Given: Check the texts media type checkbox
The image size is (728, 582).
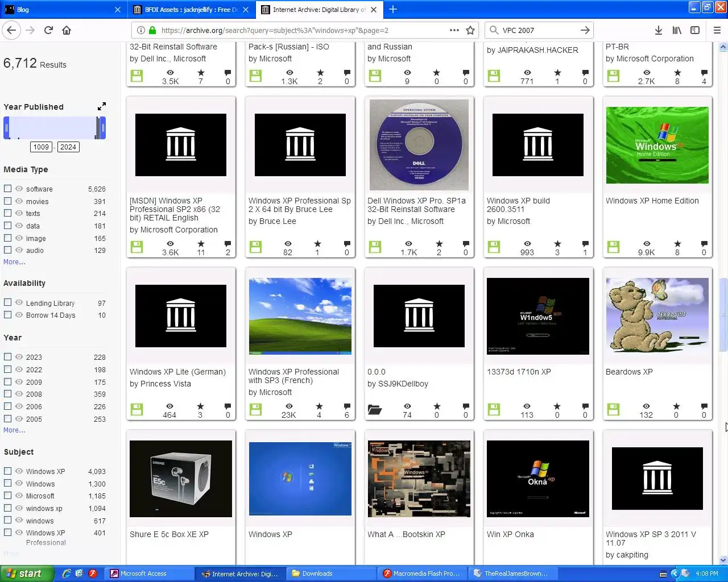Looking at the screenshot, I should pos(7,213).
